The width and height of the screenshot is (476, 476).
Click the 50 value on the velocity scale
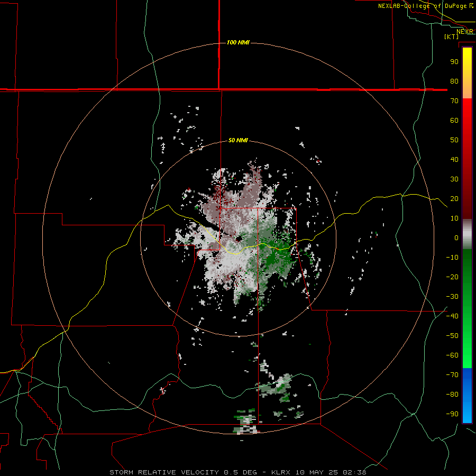click(454, 140)
